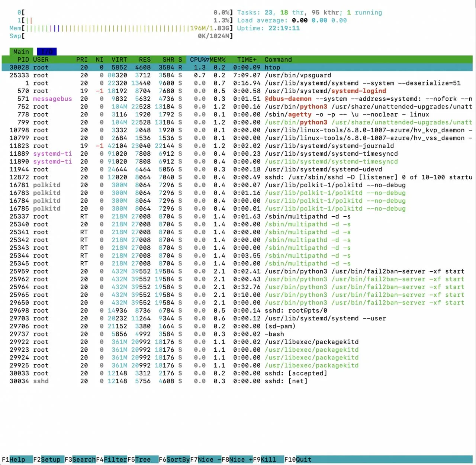Select the systemd-journald process row
476x465 pixels.
(x=237, y=146)
